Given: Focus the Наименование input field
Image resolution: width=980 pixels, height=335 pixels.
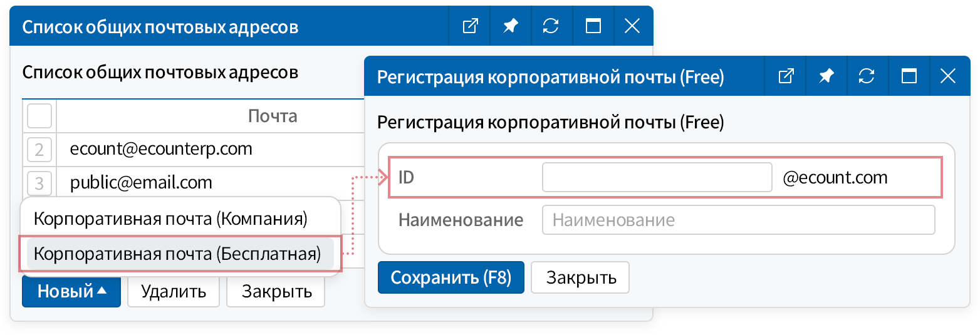Looking at the screenshot, I should click(x=739, y=220).
